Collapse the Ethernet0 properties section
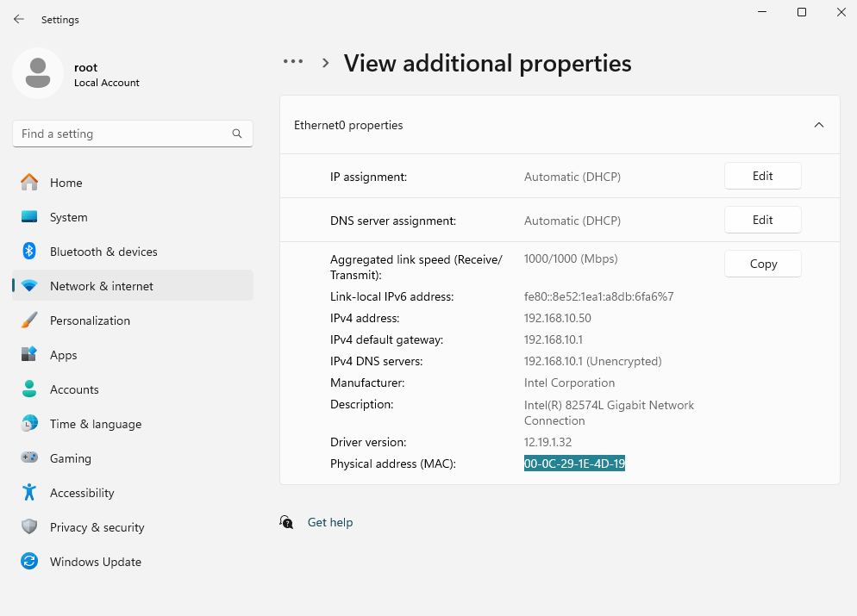 coord(818,125)
